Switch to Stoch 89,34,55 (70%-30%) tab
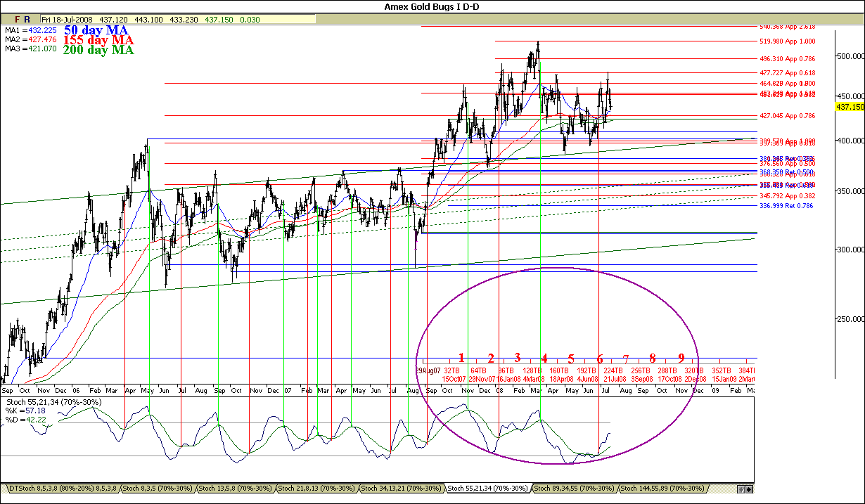 click(574, 488)
